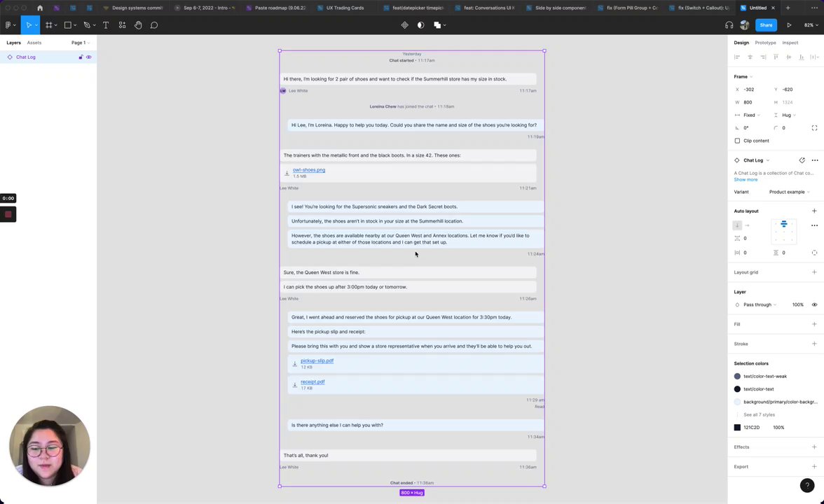
Task: Align selection horizontal centers
Action: coord(750,57)
